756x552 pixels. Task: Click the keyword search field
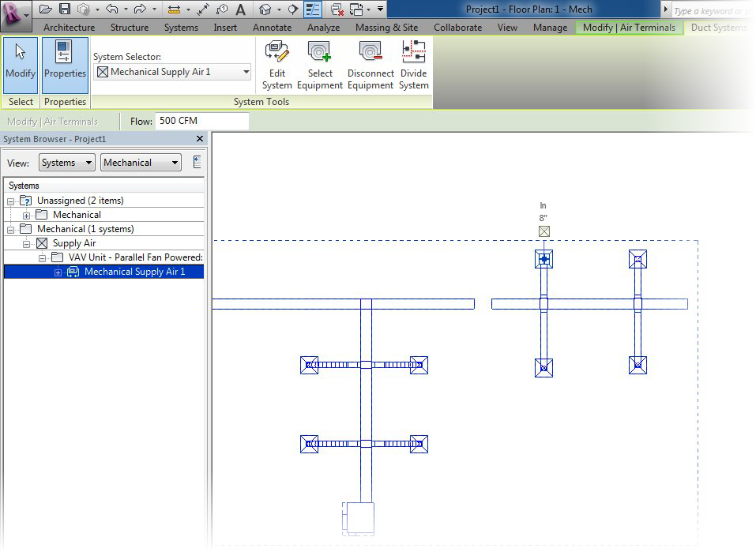coord(713,10)
